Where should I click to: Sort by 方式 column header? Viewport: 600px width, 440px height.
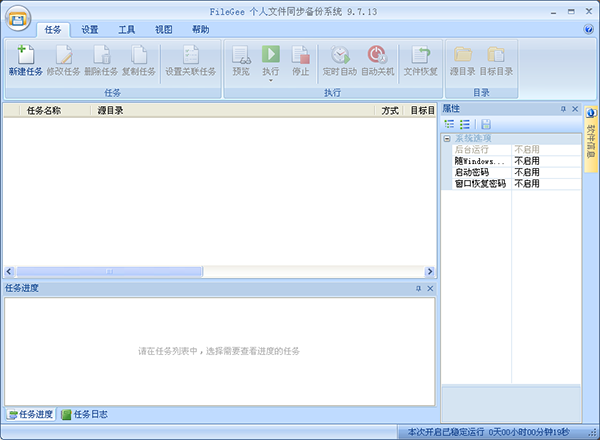click(x=390, y=111)
